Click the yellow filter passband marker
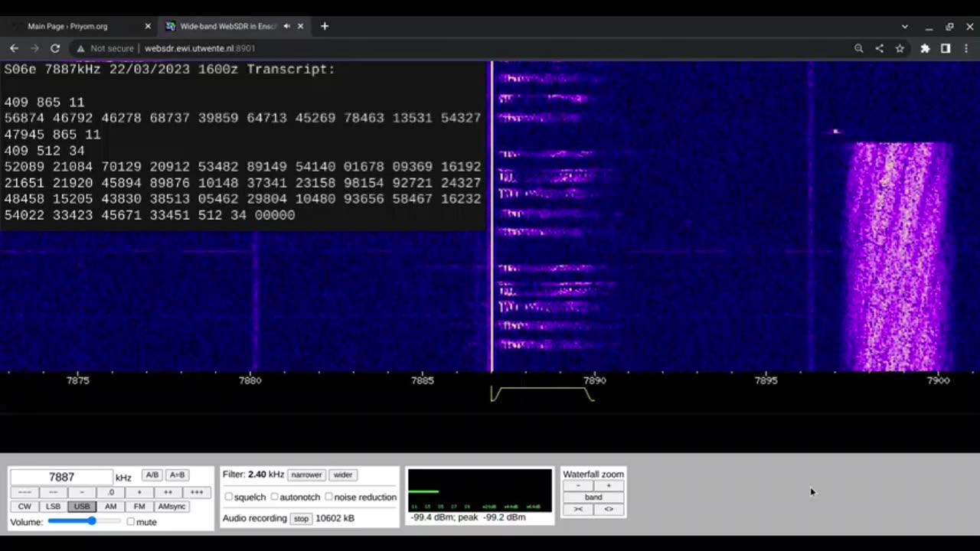Screen dimensions: 980x551 click(543, 394)
